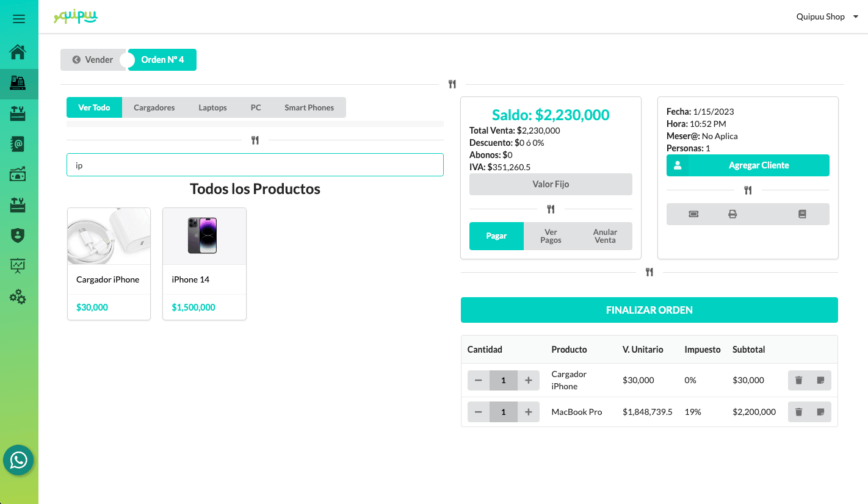Select the Smart Phones category tab
Viewport: 868px width, 504px height.
click(309, 108)
